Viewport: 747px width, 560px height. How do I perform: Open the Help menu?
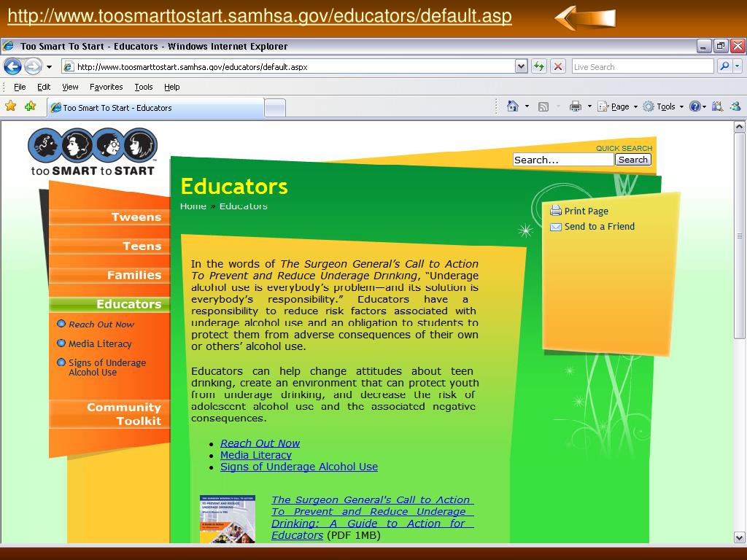pyautogui.click(x=171, y=87)
